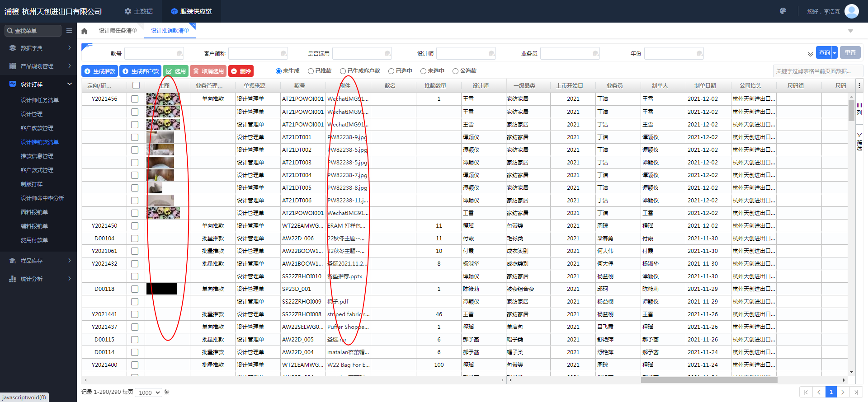
Task: Expand the 统计分析 menu chevron
Action: [x=70, y=279]
